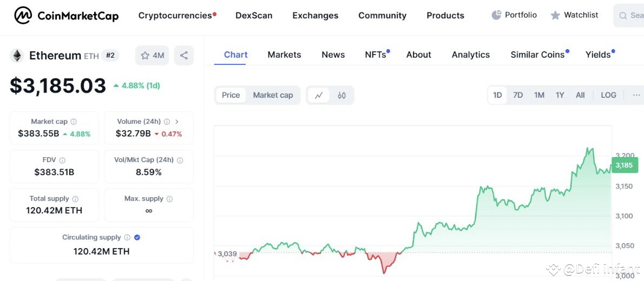Click the $383.55B market cap value
Viewport: 644px width, 281px height.
[38, 133]
